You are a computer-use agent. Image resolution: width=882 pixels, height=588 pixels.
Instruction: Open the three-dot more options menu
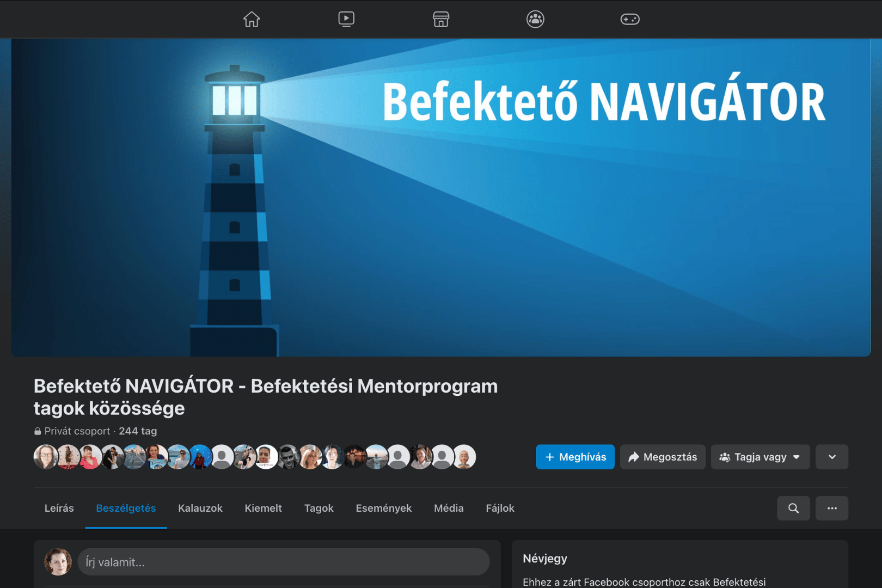pos(832,508)
